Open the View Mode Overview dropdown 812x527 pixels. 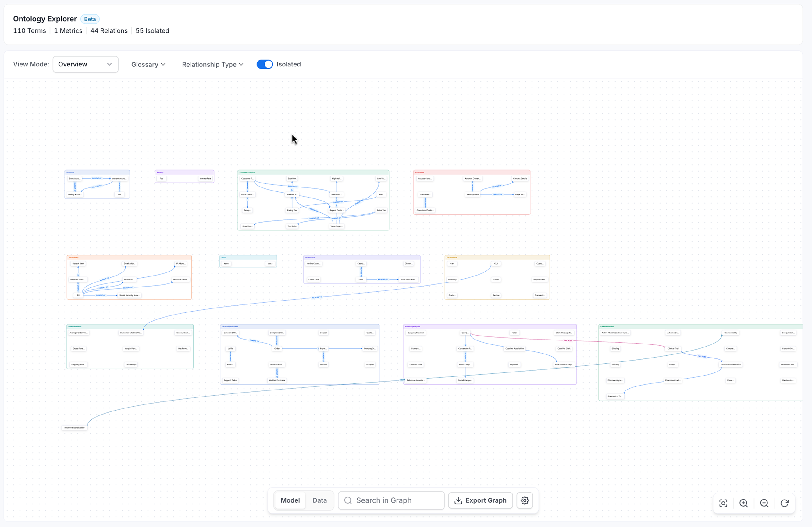tap(85, 64)
